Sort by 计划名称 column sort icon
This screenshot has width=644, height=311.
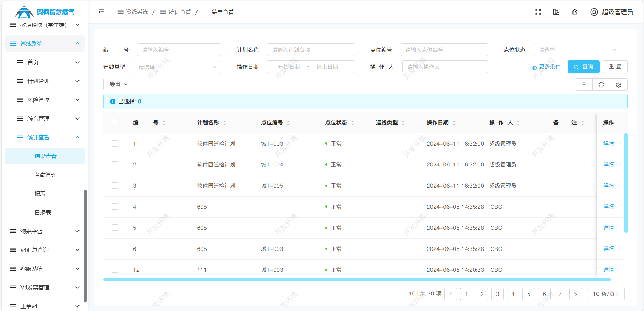[225, 123]
